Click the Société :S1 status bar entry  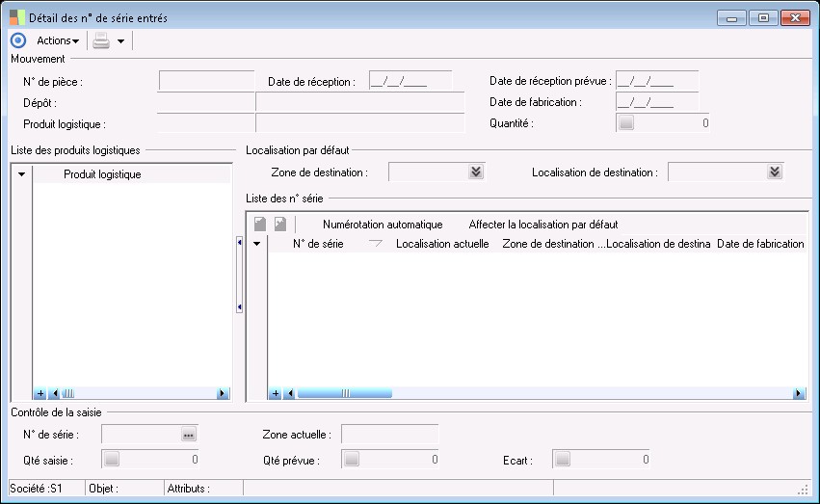[x=36, y=489]
